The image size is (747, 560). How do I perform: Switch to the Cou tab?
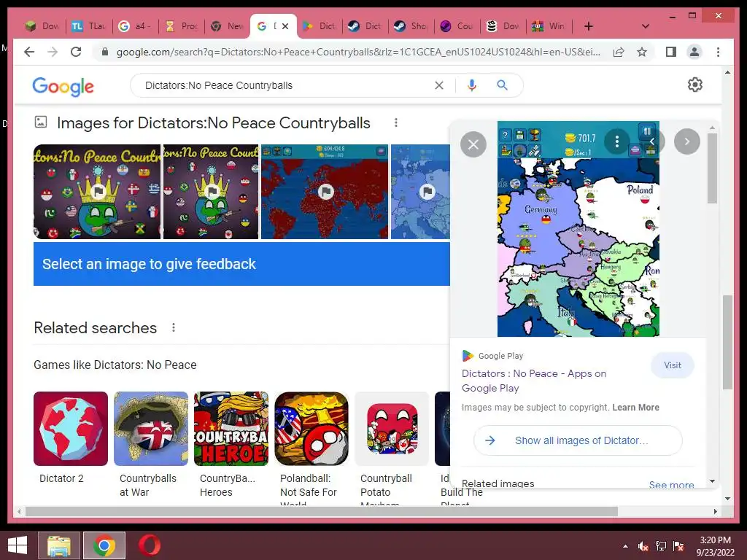pos(458,26)
